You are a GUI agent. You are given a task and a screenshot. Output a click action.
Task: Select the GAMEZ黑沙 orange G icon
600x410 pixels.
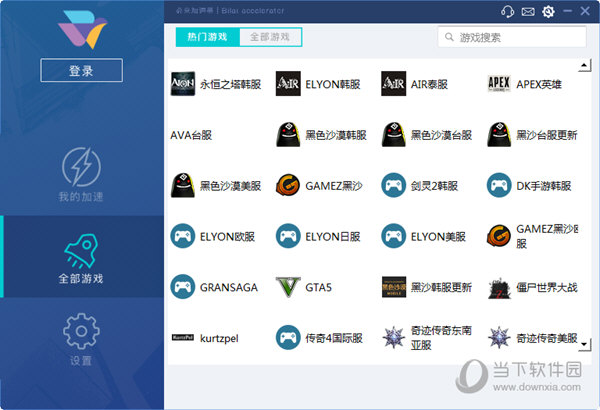[288, 185]
